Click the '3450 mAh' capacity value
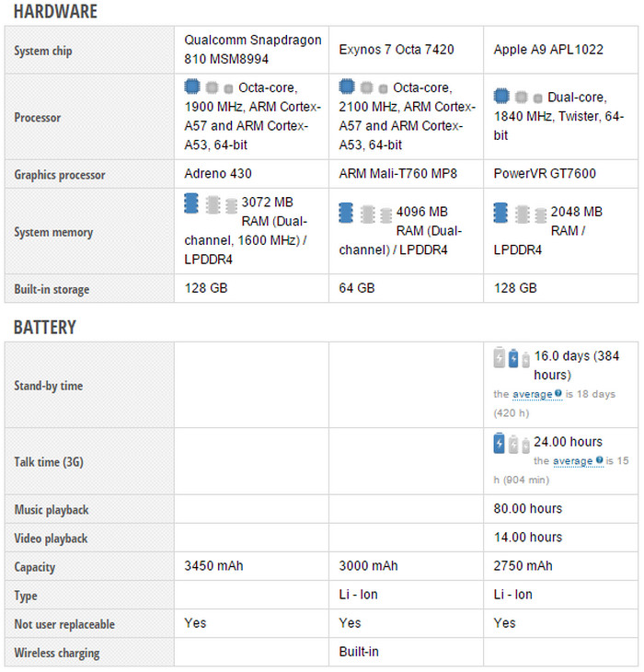 click(x=214, y=566)
